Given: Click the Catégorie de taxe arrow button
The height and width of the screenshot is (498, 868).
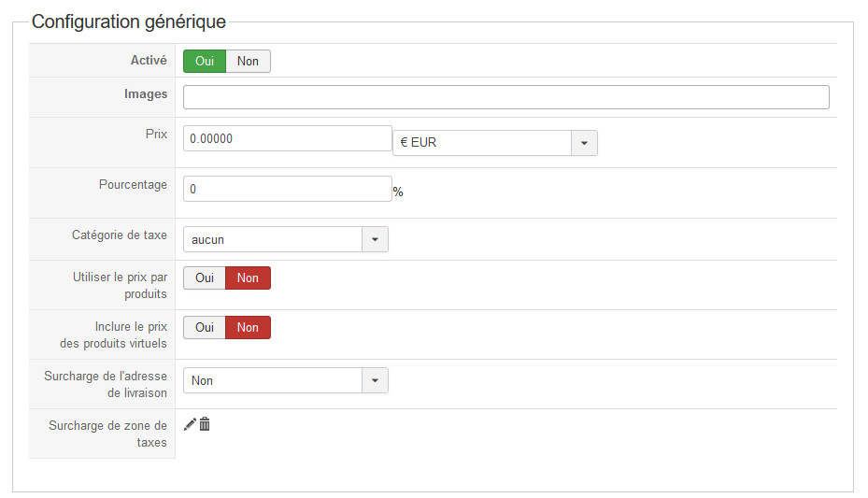Looking at the screenshot, I should tap(375, 239).
